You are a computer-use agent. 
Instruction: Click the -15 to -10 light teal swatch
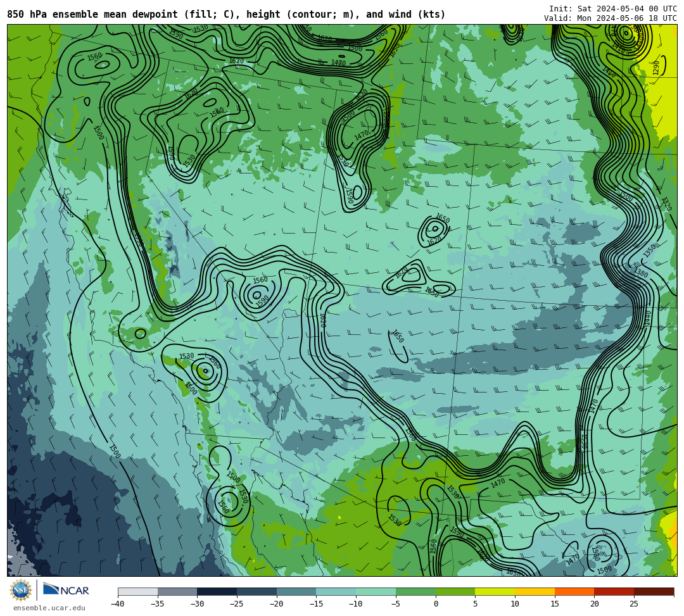(336, 591)
